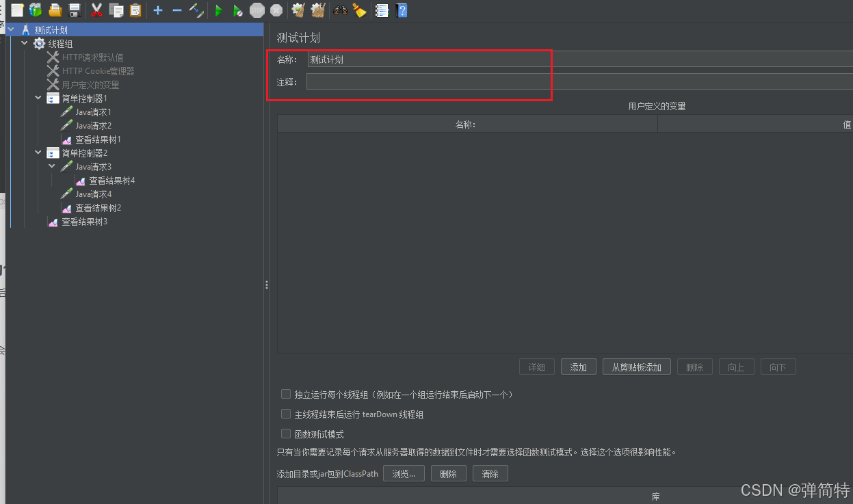The height and width of the screenshot is (504, 853).
Task: Expand all tree nodes with plus icon
Action: pos(157,10)
